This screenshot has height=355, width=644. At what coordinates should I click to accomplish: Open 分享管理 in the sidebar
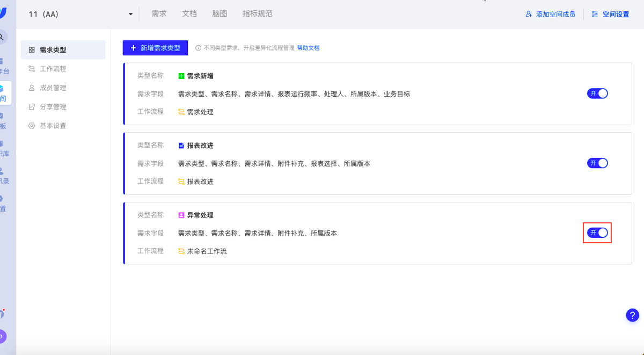click(53, 107)
